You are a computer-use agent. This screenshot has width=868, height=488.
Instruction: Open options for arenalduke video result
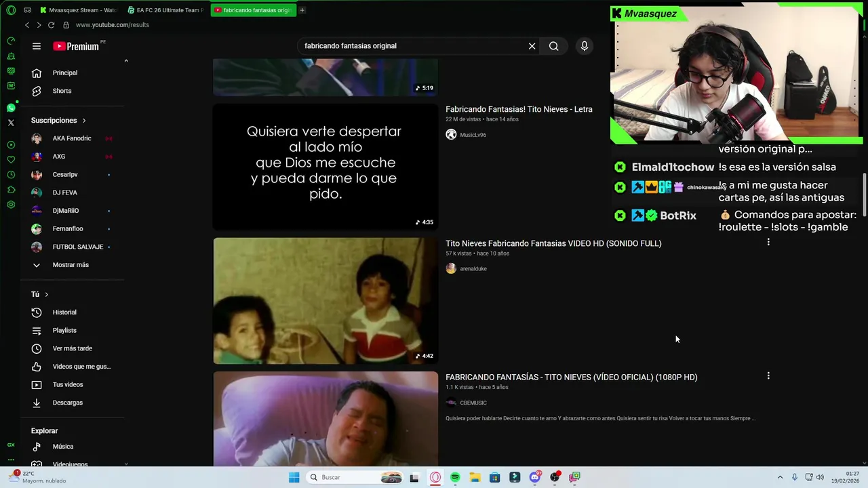[x=768, y=242]
